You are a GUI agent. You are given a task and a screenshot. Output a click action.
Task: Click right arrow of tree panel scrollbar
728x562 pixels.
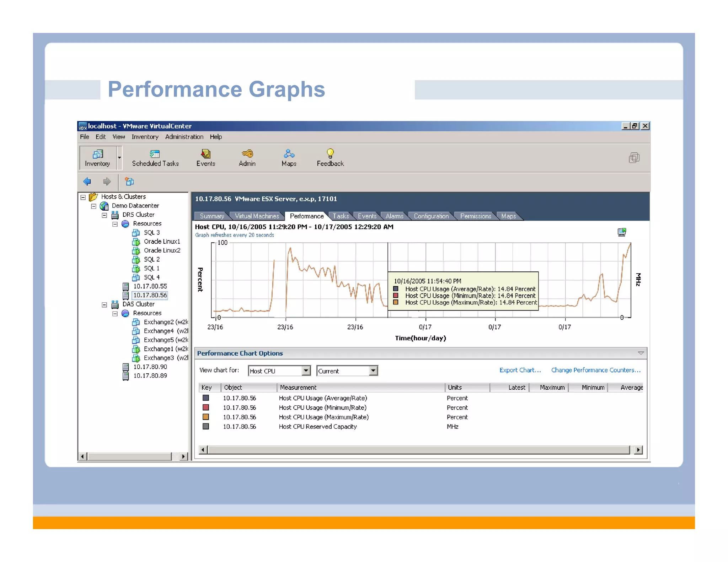pos(183,456)
